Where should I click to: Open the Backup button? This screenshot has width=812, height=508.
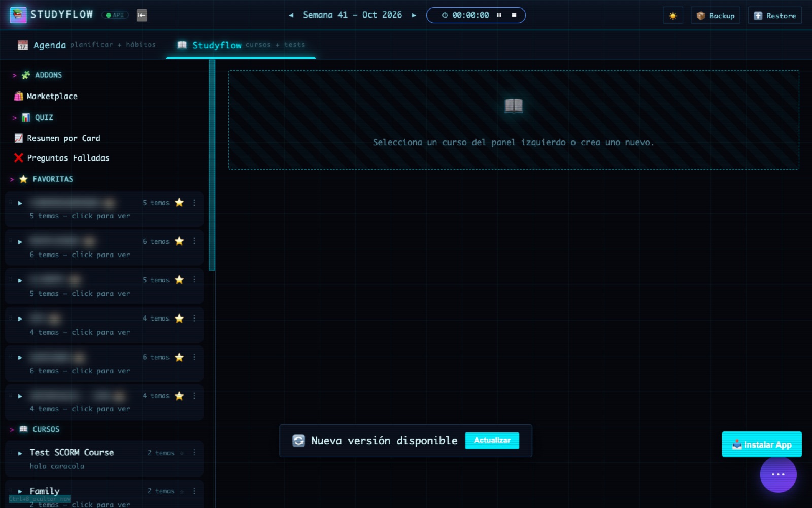click(x=716, y=16)
